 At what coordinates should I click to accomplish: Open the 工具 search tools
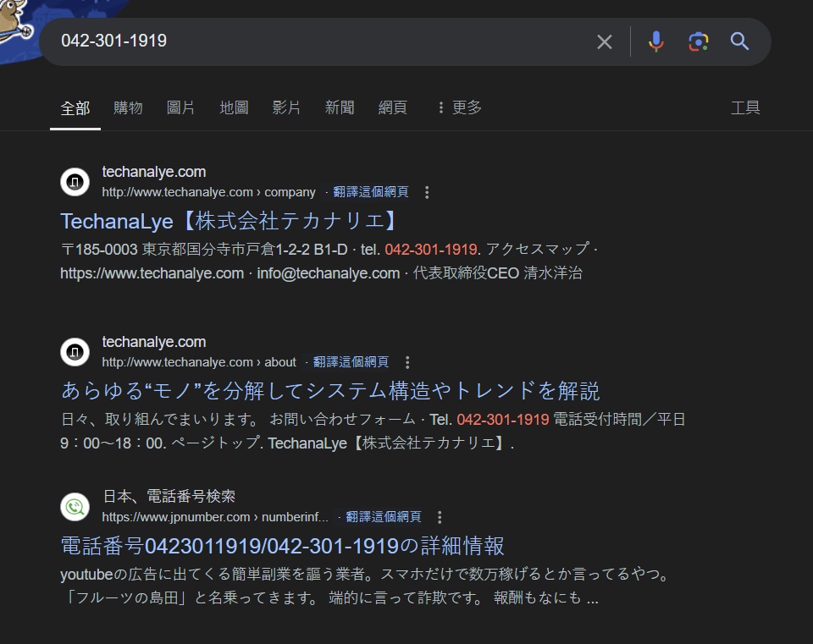(x=745, y=107)
